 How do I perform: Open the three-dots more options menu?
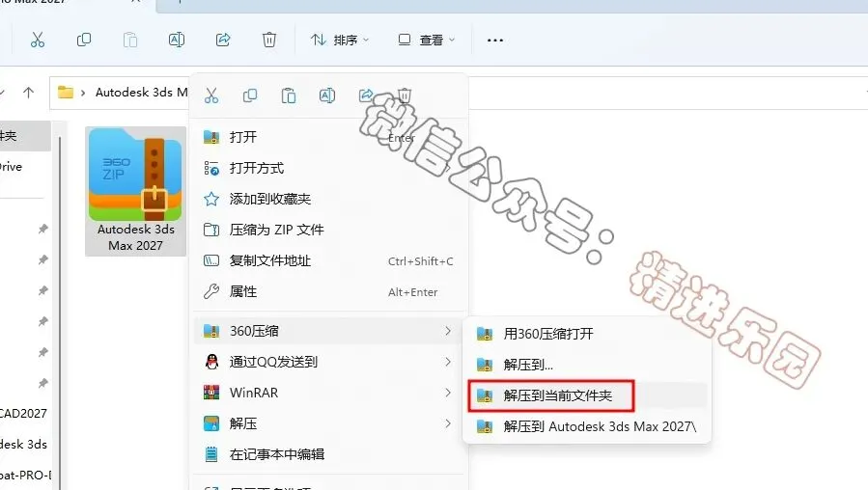[x=495, y=40]
